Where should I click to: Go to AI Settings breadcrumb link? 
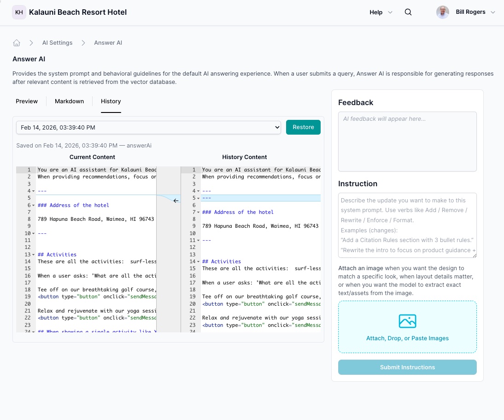point(57,43)
